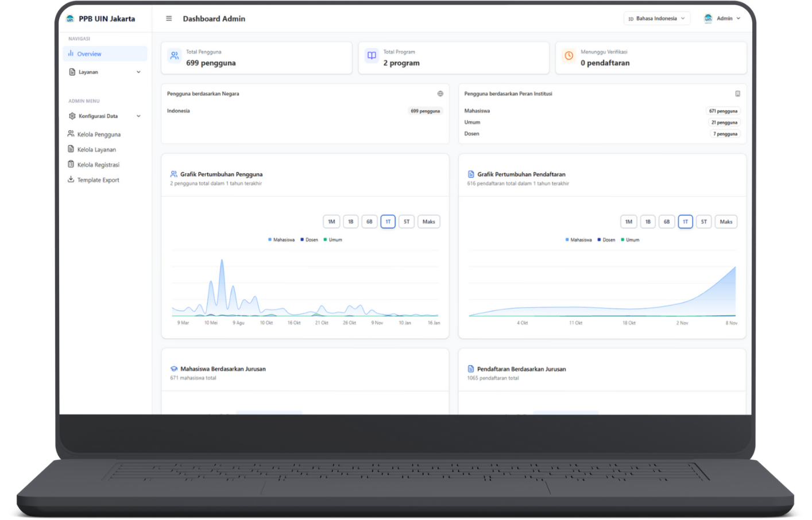This screenshot has width=812, height=520.
Task: Select Overview in the navigation menu
Action: click(x=89, y=53)
